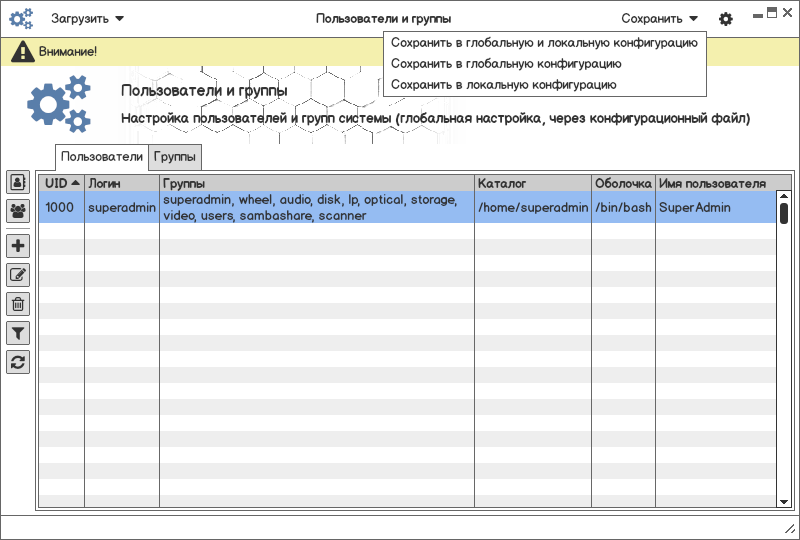This screenshot has width=800, height=540.
Task: Click the single user icon in sidebar
Action: (18, 182)
